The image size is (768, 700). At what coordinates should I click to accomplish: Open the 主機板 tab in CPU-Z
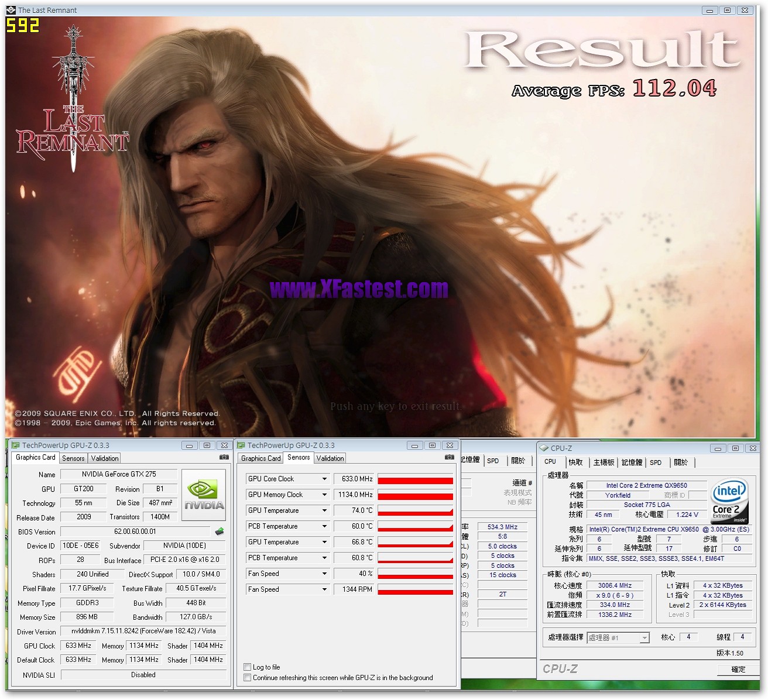604,462
